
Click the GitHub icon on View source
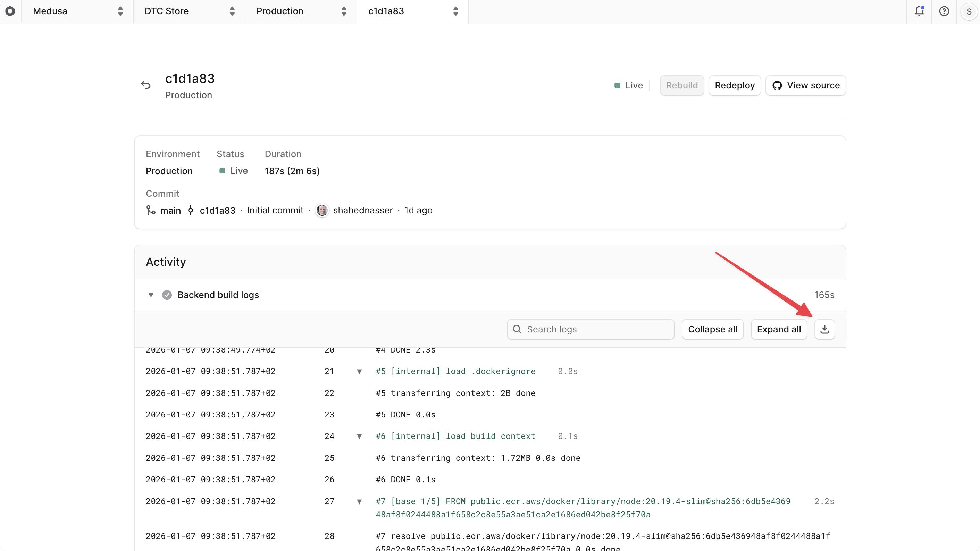(x=778, y=85)
